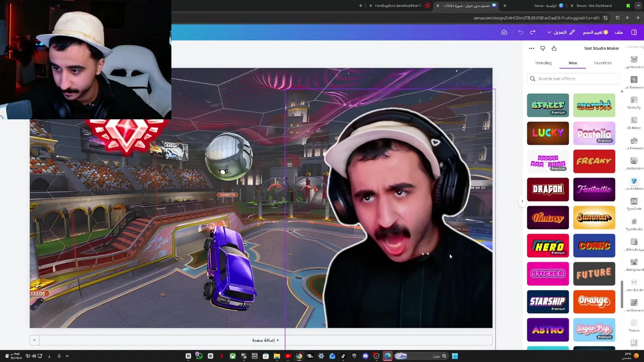Open the Xbox app from the taskbar
This screenshot has width=644, height=362.
point(232,356)
